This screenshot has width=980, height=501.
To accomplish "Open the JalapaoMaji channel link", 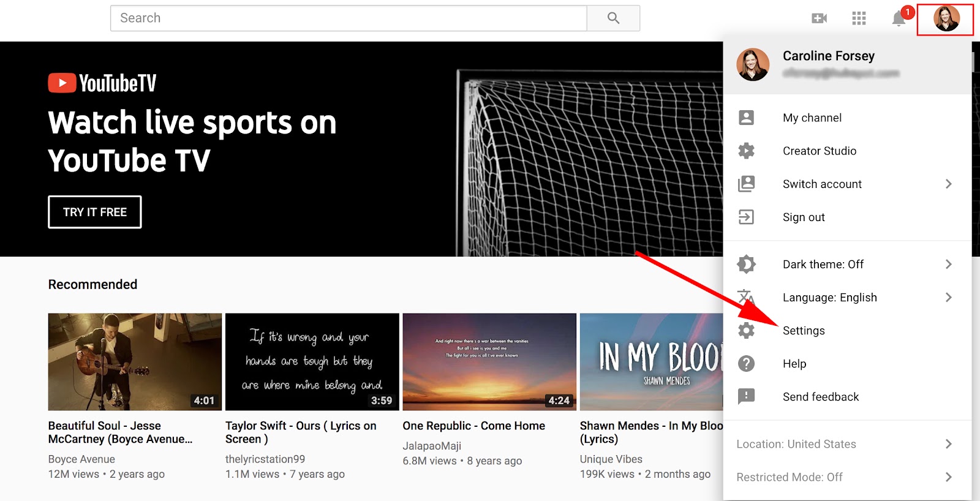I will [432, 446].
